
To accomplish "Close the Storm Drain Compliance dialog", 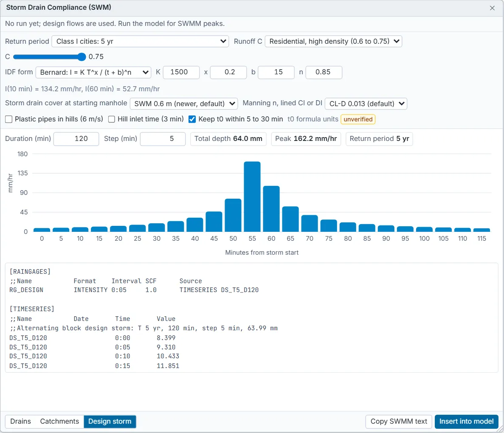I will coord(492,8).
